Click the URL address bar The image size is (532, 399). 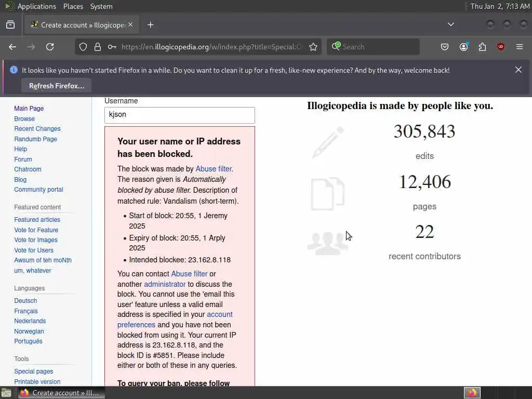coord(212,47)
